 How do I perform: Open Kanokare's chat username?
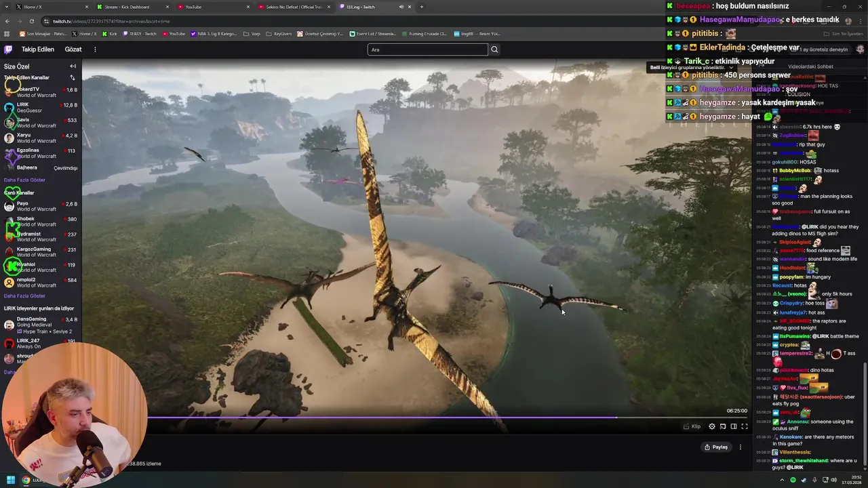click(791, 437)
